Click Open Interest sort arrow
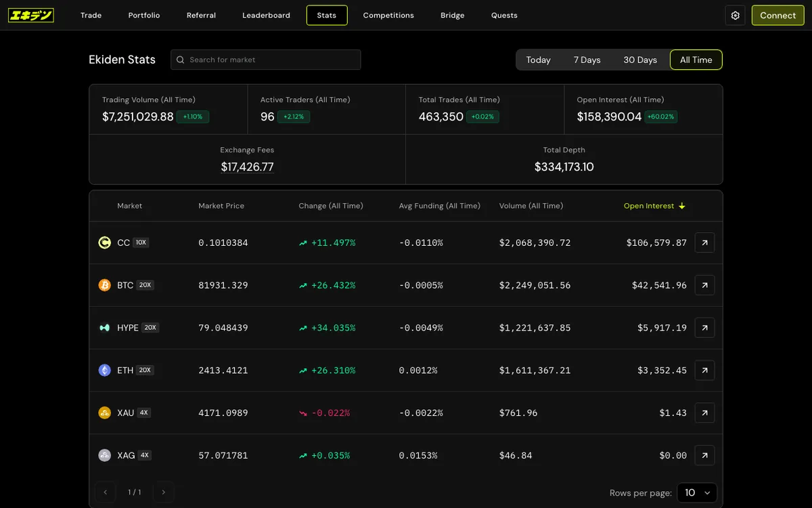Screen dimensions: 812x508 pyautogui.click(x=682, y=206)
